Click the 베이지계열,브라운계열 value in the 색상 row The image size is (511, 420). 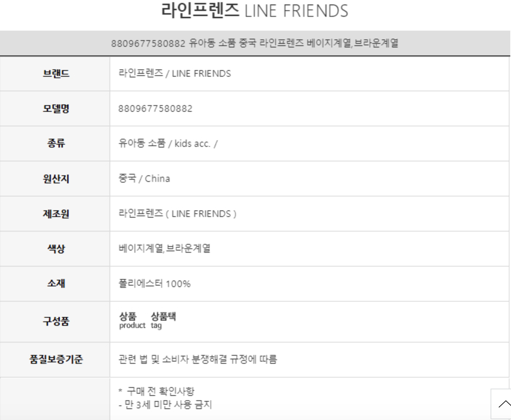point(164,249)
